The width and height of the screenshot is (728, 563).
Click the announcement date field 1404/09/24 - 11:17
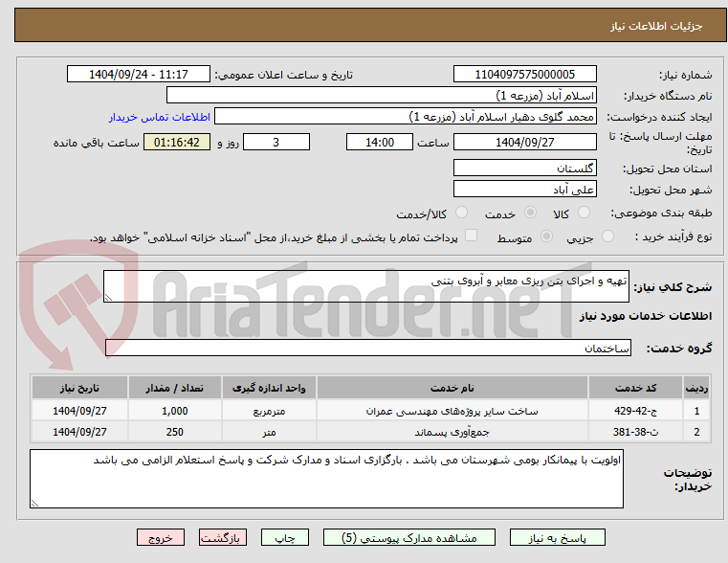(x=139, y=75)
